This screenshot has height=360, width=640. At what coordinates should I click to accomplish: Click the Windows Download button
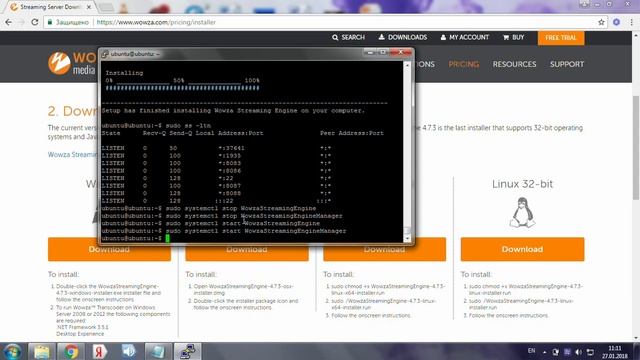coord(109,249)
